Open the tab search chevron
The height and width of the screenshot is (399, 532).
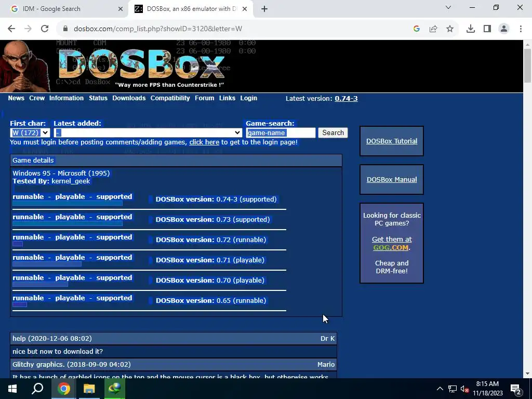(448, 7)
